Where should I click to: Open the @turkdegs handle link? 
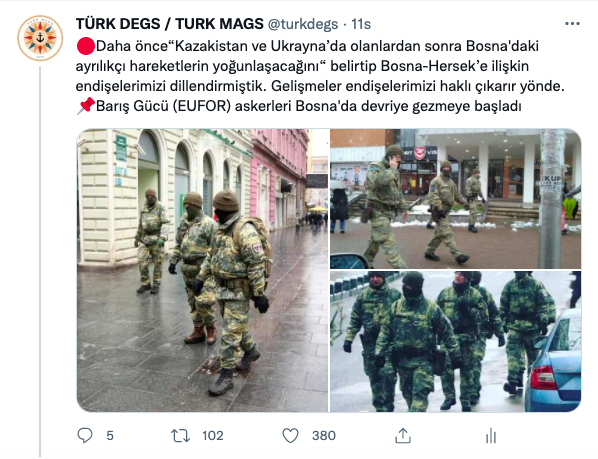(303, 24)
